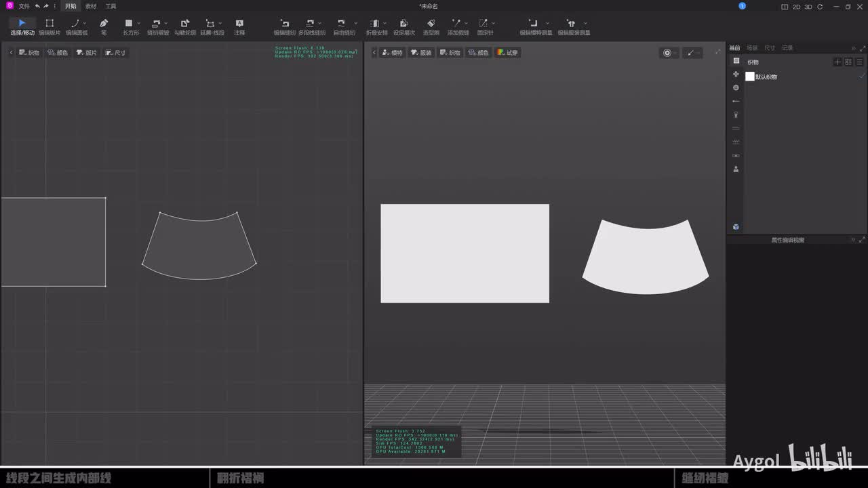Open the 记录 panel tab
Viewport: 868px width, 488px height.
coord(787,48)
